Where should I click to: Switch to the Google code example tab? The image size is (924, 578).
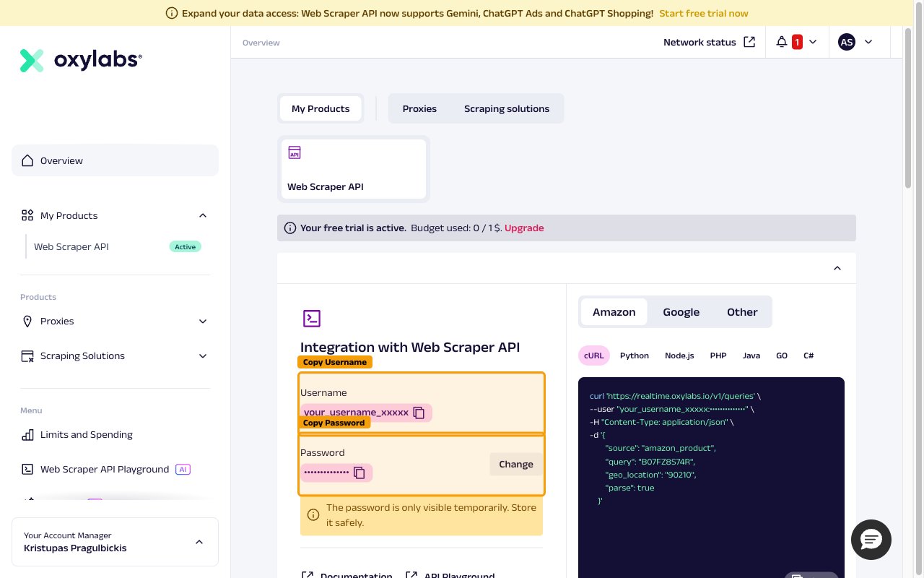tap(681, 312)
